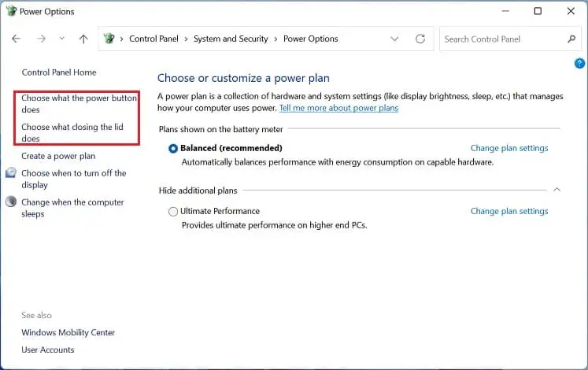Click the Back navigation arrow

pyautogui.click(x=17, y=39)
